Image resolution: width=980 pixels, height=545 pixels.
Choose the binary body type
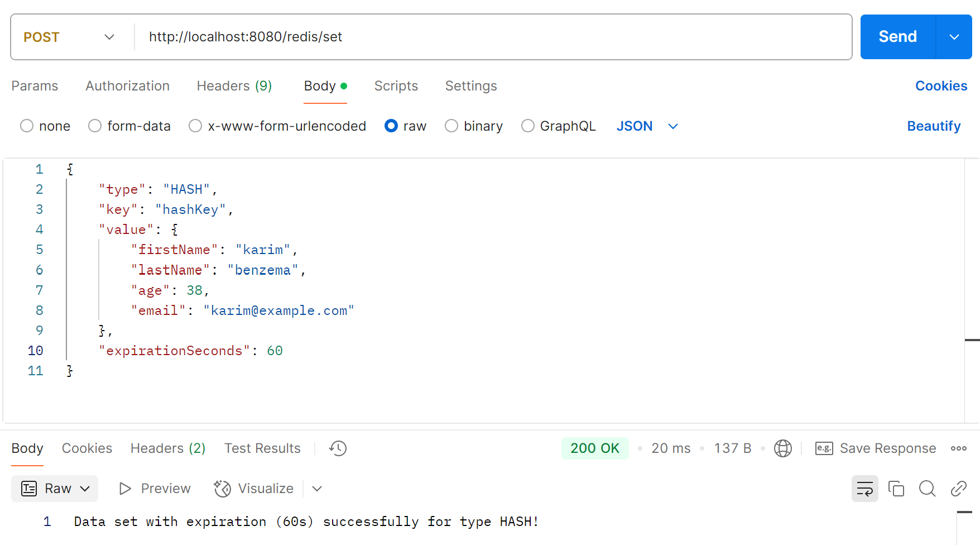coord(451,126)
